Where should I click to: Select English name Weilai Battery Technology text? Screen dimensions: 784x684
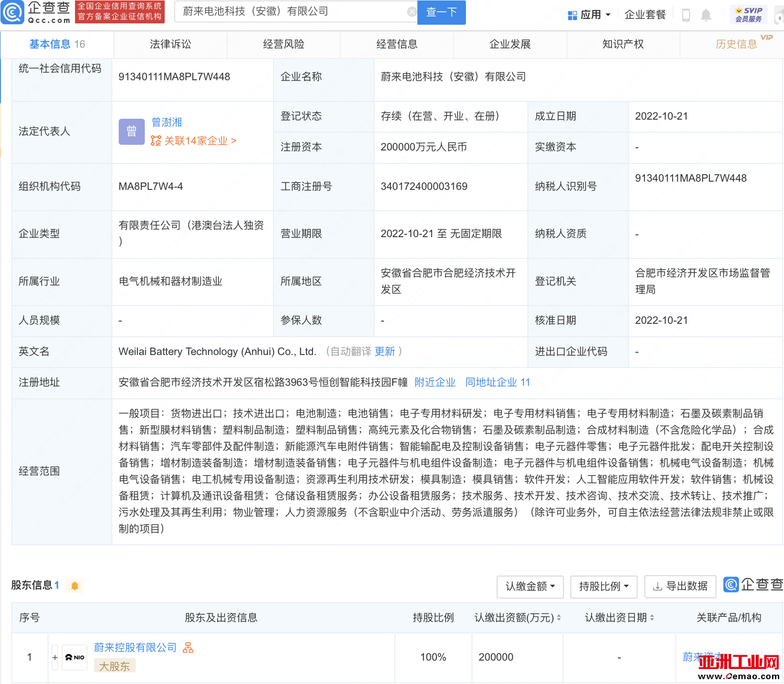tap(218, 352)
